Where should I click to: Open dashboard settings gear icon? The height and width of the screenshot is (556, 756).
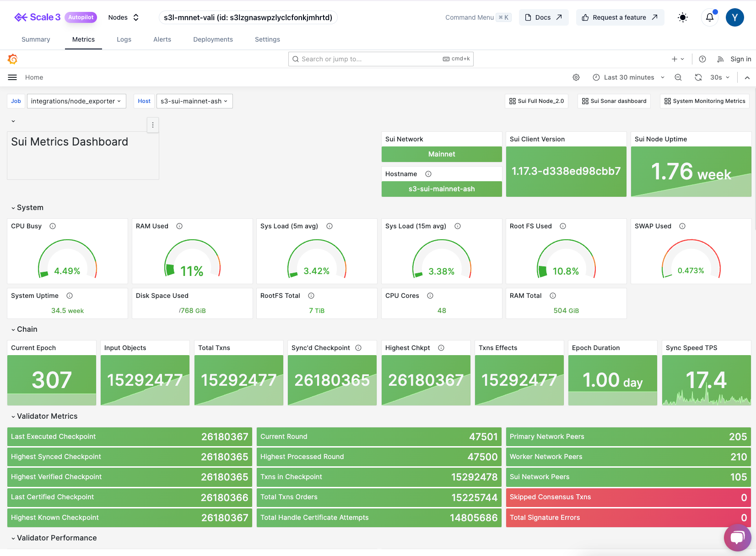tap(576, 77)
